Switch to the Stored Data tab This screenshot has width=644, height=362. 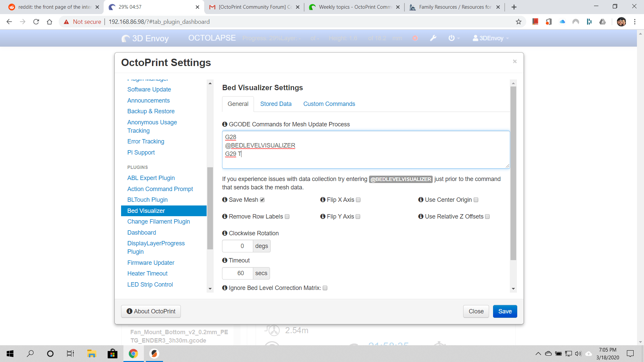[x=276, y=104]
